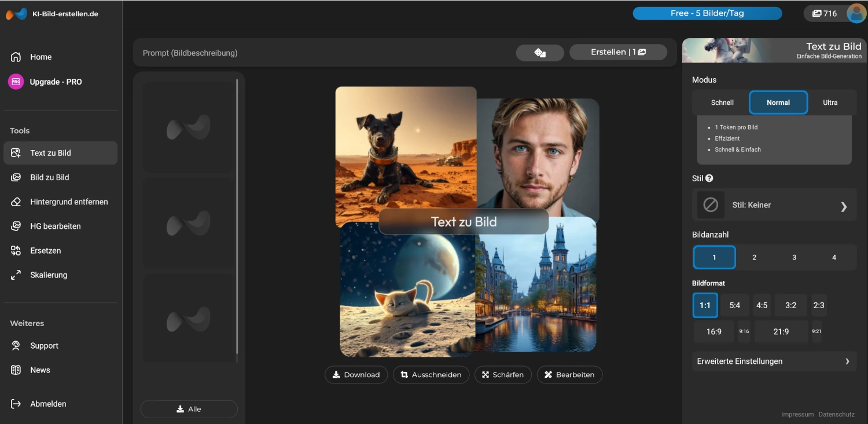Click the Text zu Bild sidebar icon
The height and width of the screenshot is (424, 868).
(16, 153)
